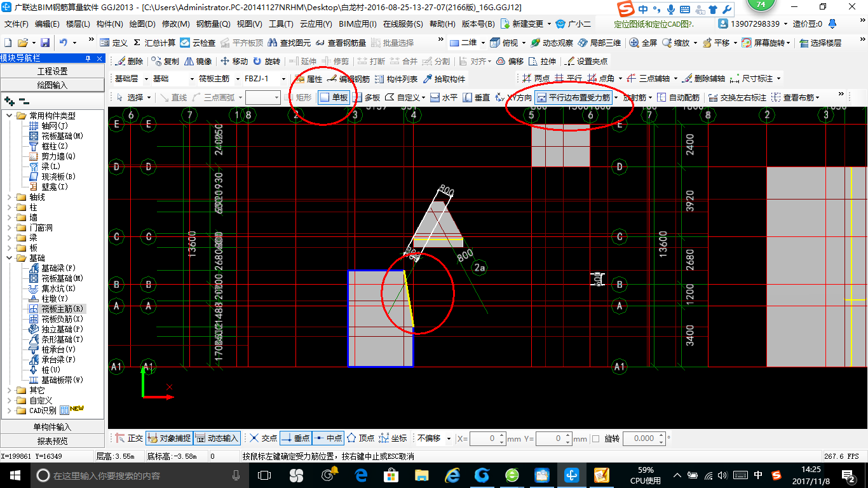Select the 移动 move tool
Image resolution: width=868 pixels, height=488 pixels.
234,61
